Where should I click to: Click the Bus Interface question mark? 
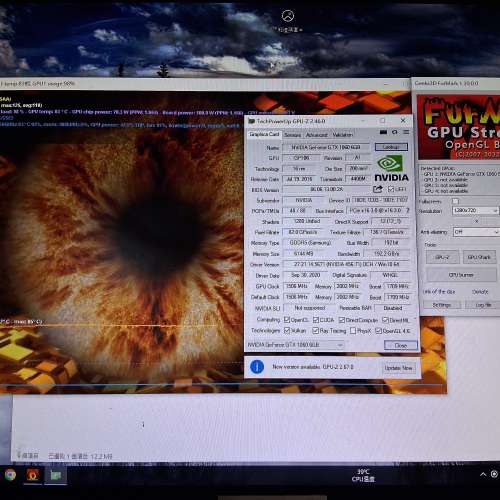coord(408,210)
